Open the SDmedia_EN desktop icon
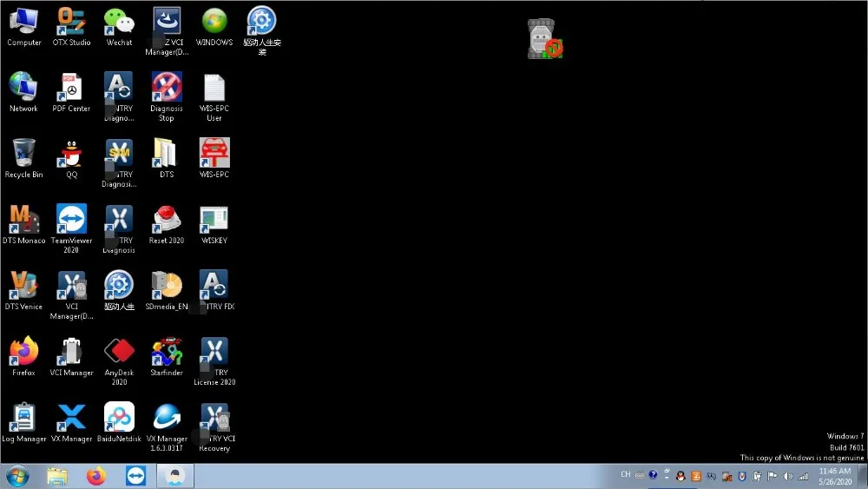Image resolution: width=868 pixels, height=489 pixels. (x=167, y=286)
